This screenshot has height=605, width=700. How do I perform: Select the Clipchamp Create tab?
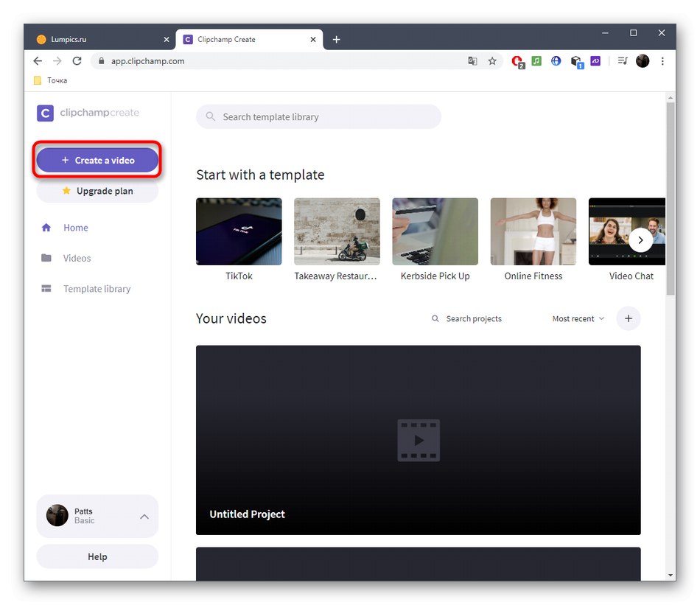pos(249,39)
